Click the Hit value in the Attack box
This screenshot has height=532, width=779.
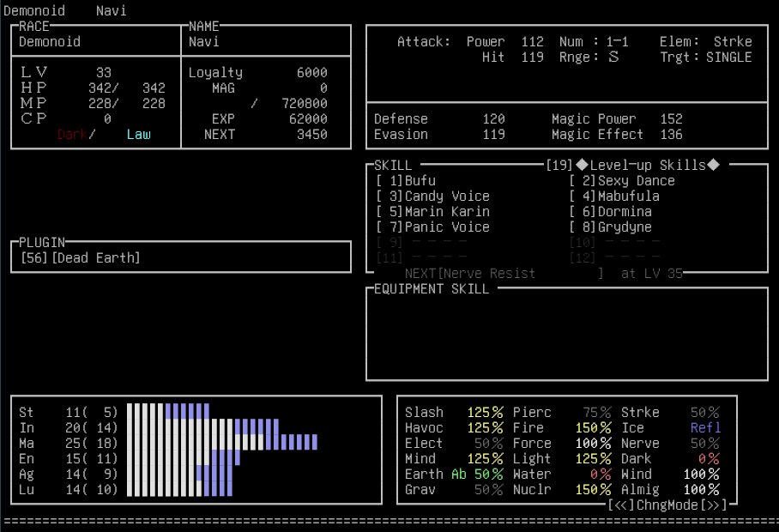(x=532, y=57)
